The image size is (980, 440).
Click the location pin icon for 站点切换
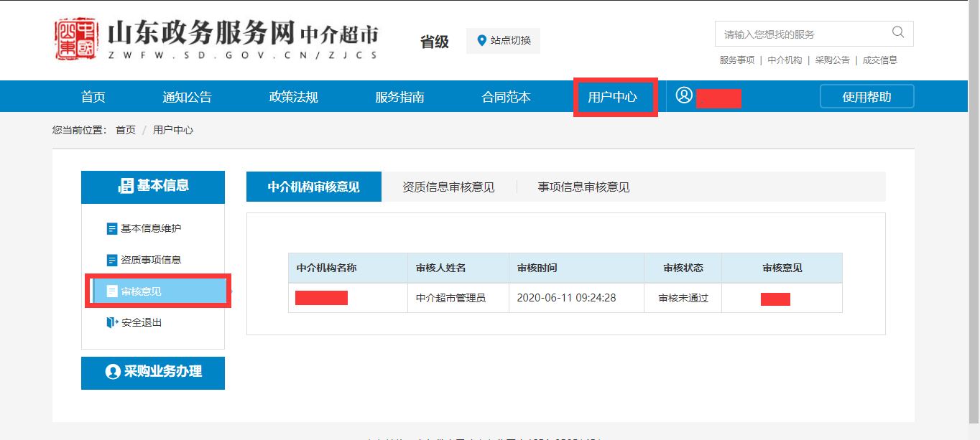pyautogui.click(x=481, y=40)
